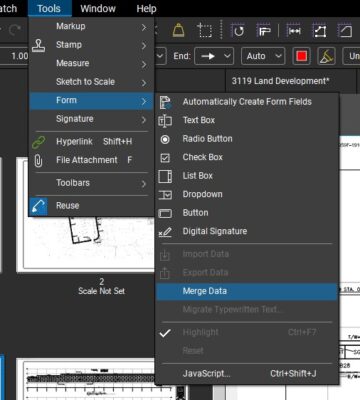Expand the Markup submenu
Screen dimensions: 360x400
(91, 26)
